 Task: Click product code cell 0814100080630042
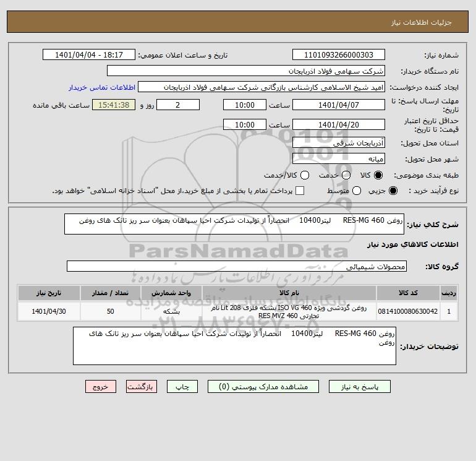[408, 311]
